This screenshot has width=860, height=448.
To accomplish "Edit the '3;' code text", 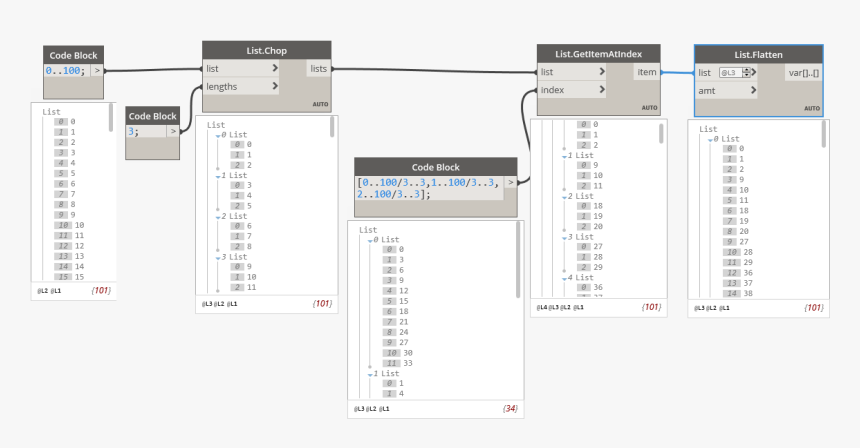I will [x=132, y=132].
